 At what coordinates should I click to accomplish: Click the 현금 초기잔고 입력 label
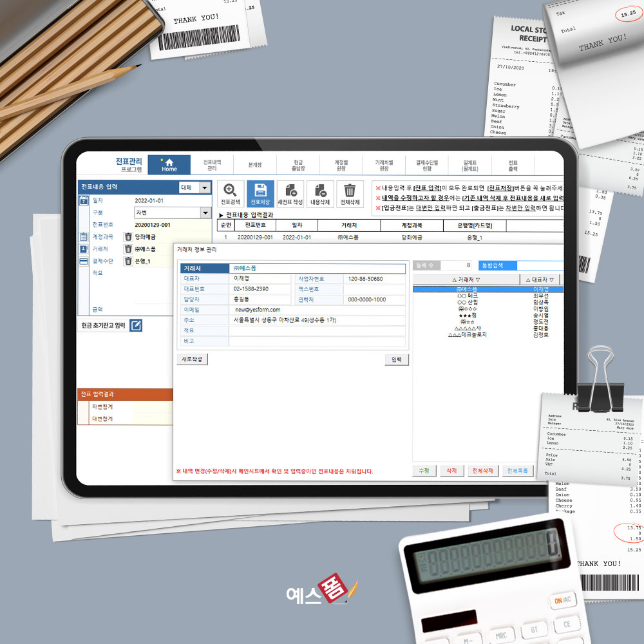point(103,325)
